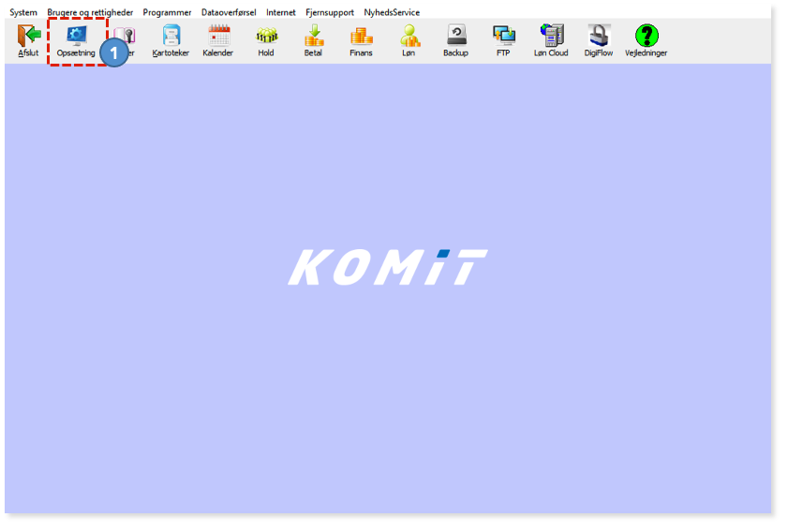This screenshot has height=532, width=788.
Task: Open the Fjernsupport menu
Action: pyautogui.click(x=330, y=12)
